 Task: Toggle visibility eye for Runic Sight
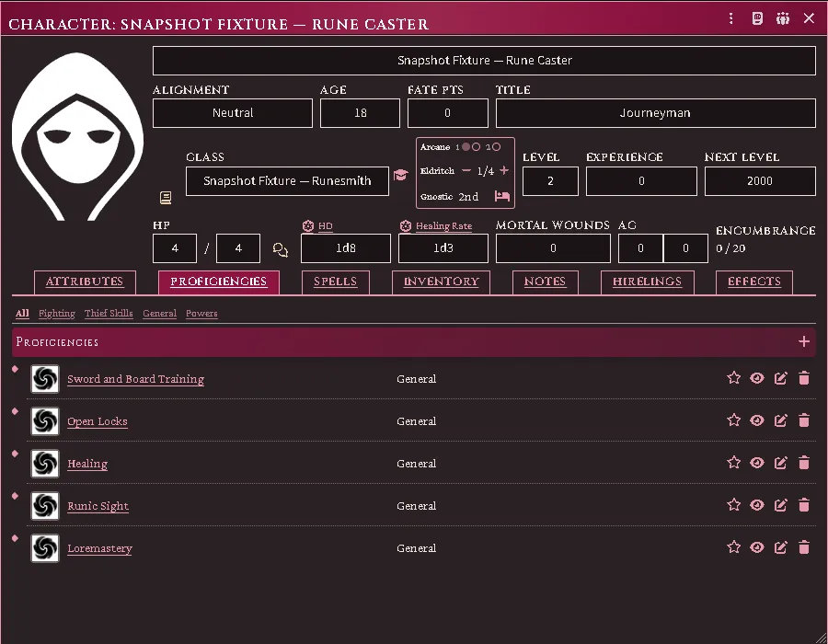pyautogui.click(x=757, y=505)
